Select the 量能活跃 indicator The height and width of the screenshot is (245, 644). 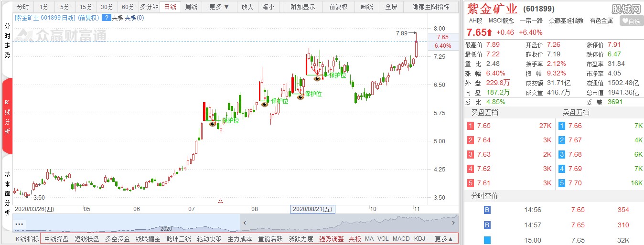[x=270, y=239]
